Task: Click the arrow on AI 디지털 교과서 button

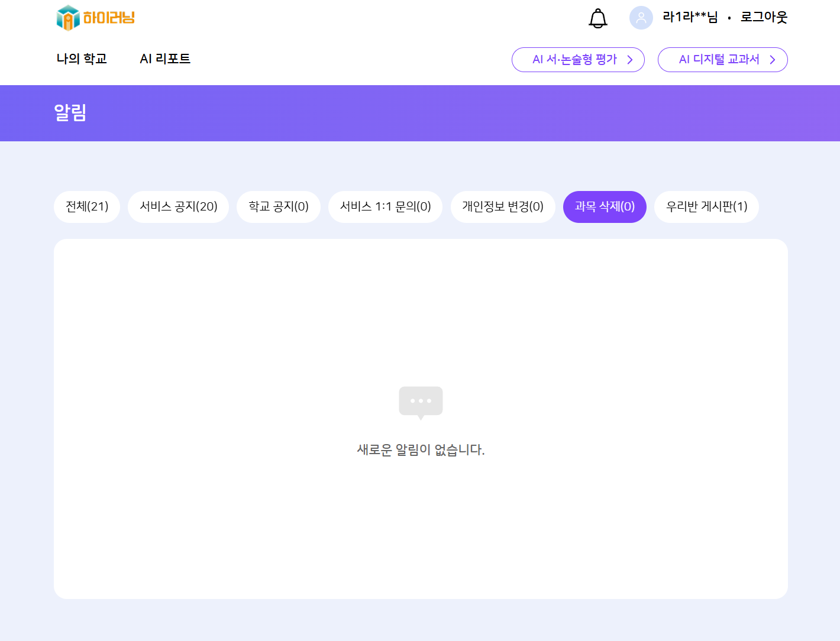Action: tap(772, 60)
